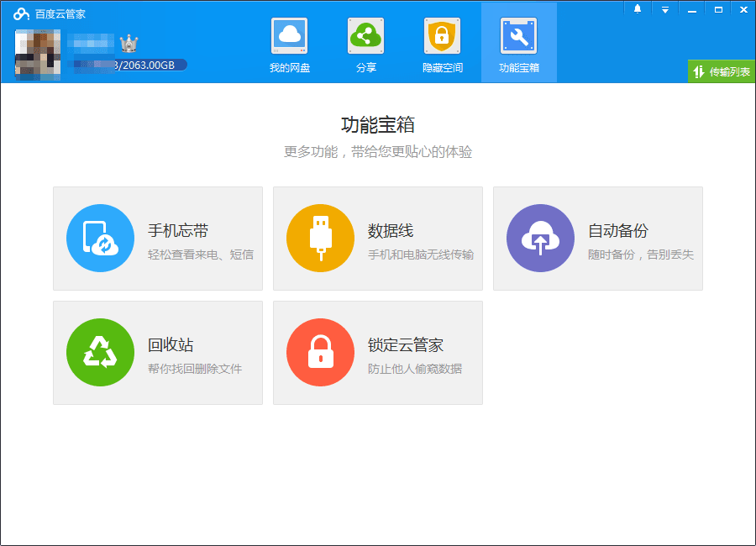Open the 我的网盘 cloud icon
Image resolution: width=756 pixels, height=546 pixels.
pos(289,37)
